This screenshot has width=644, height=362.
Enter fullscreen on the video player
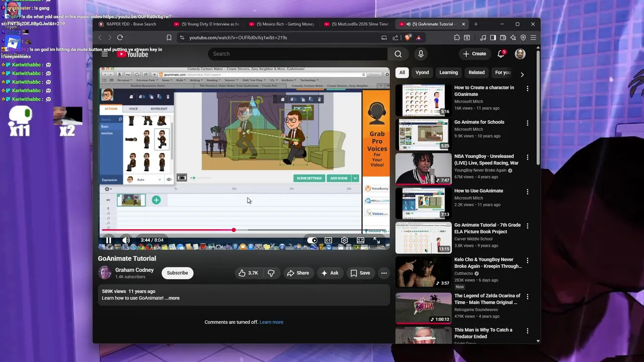click(376, 240)
